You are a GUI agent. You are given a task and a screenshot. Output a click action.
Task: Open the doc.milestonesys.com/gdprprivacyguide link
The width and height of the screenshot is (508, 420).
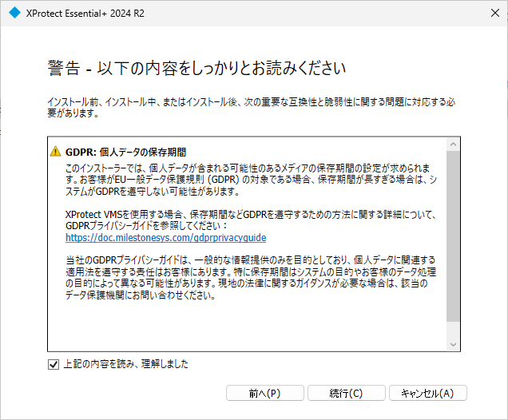[166, 238]
